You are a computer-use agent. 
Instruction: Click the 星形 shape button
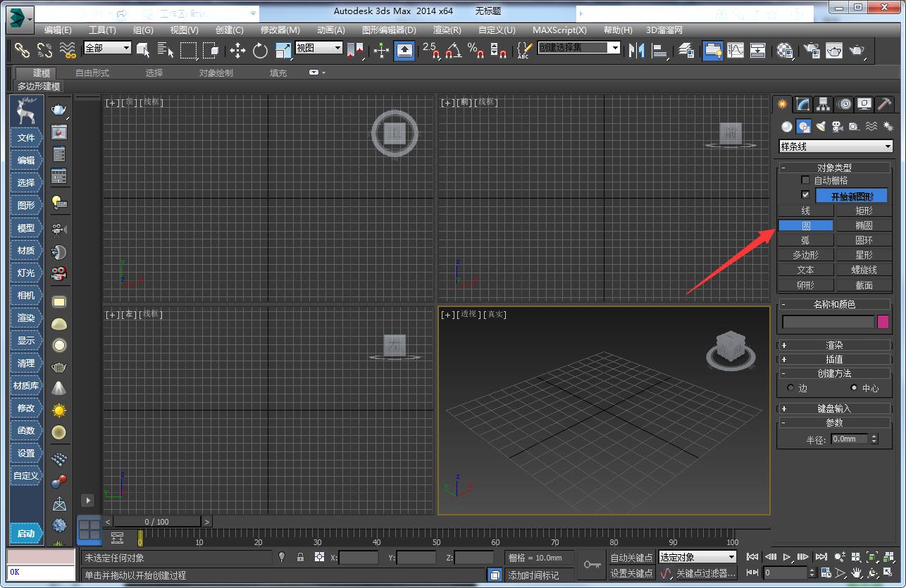[x=864, y=255]
